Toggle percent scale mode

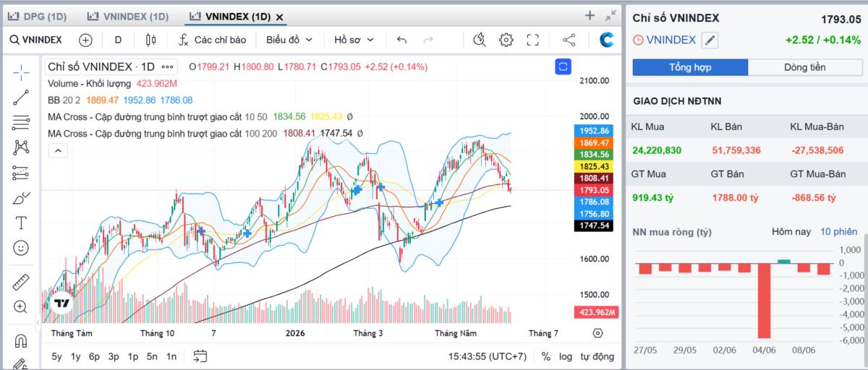click(546, 356)
